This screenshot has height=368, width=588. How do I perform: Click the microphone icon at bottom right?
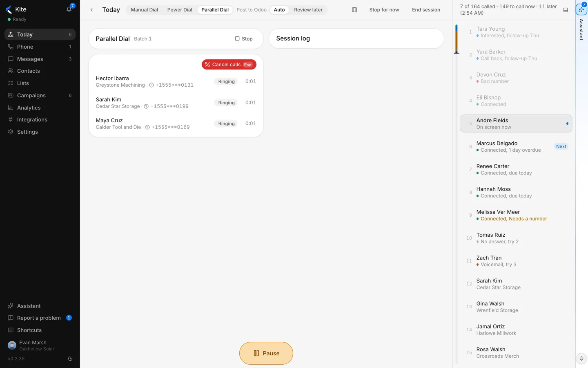click(x=581, y=359)
